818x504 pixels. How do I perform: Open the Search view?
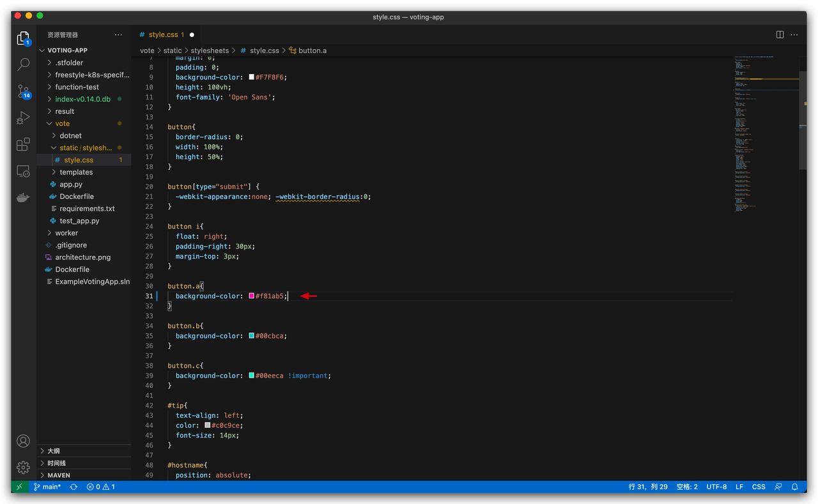[x=23, y=64]
